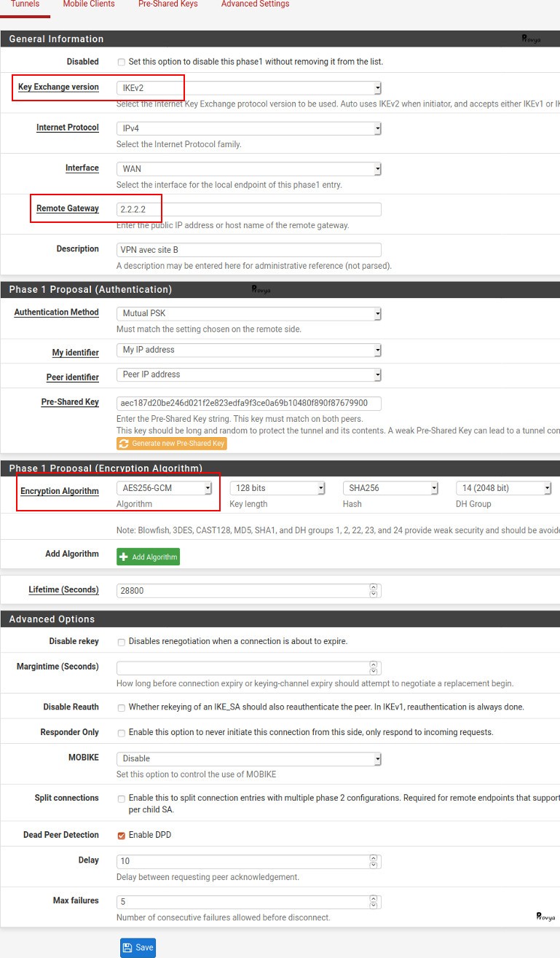Click the Lifetime field stepper arrows
This screenshot has width=560, height=958.
coord(374,591)
